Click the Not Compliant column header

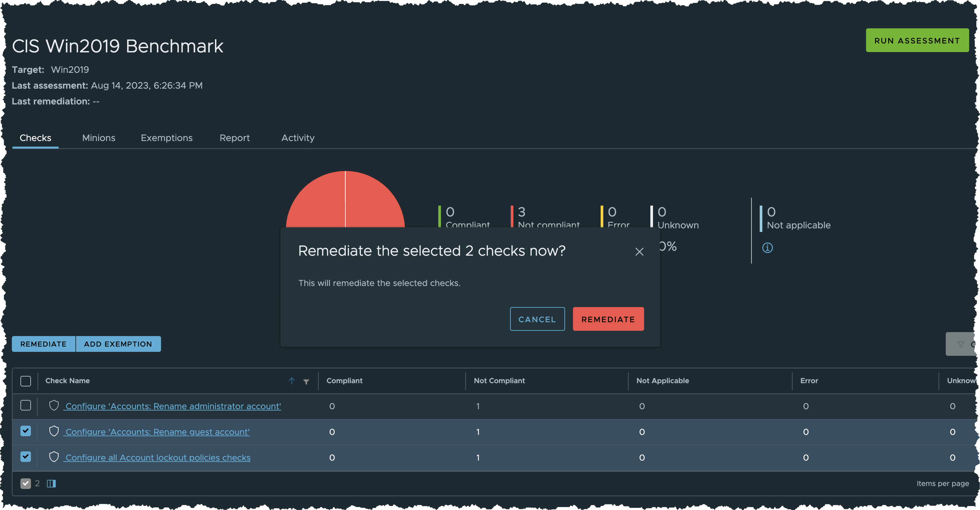(499, 381)
